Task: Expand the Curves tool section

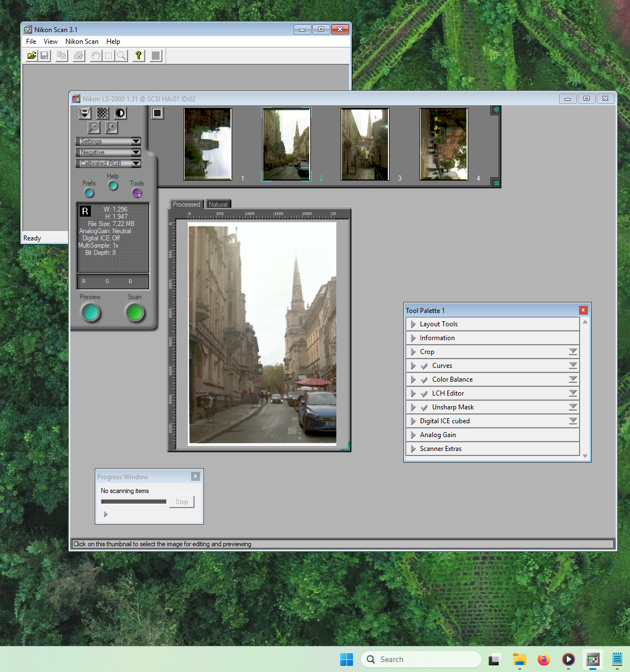Action: point(413,366)
